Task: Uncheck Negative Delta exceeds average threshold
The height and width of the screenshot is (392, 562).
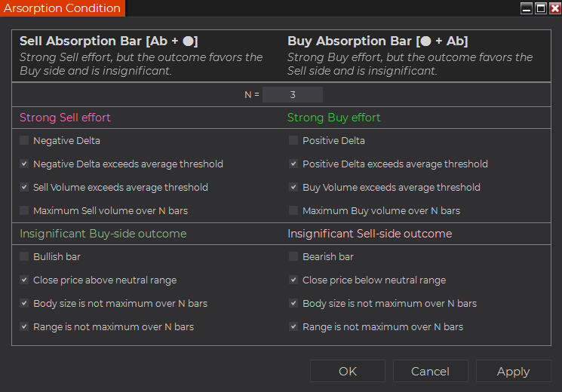Action: [x=25, y=164]
